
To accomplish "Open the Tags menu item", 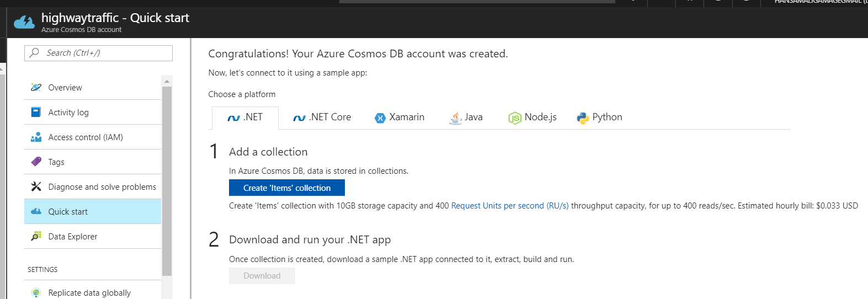I will tap(93, 162).
